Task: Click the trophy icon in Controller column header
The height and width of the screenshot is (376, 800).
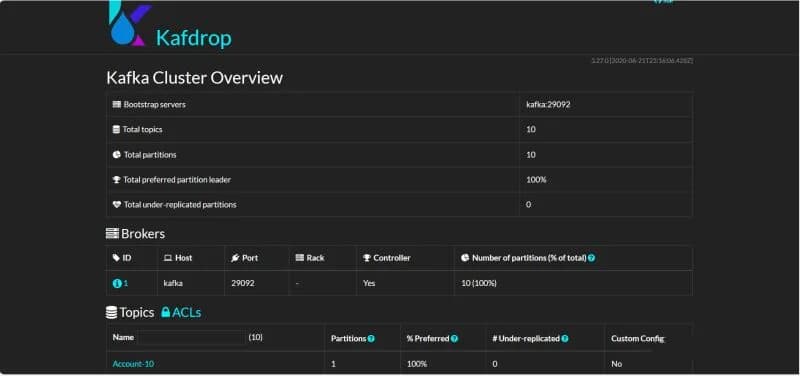Action: (x=367, y=258)
